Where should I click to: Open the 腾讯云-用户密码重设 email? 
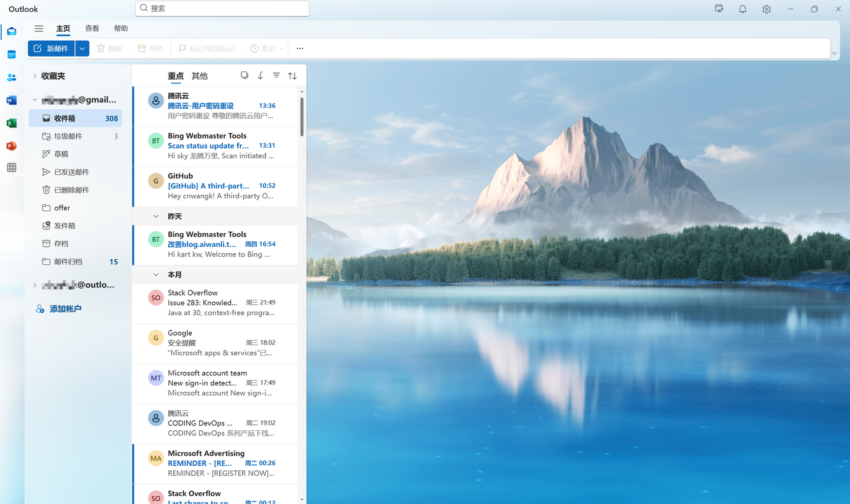click(215, 106)
